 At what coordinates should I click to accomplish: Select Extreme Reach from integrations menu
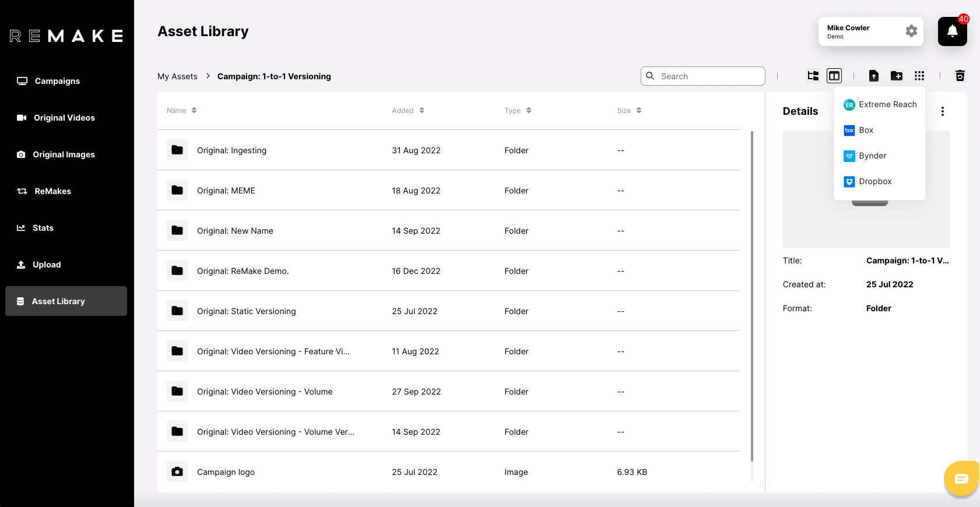click(880, 105)
